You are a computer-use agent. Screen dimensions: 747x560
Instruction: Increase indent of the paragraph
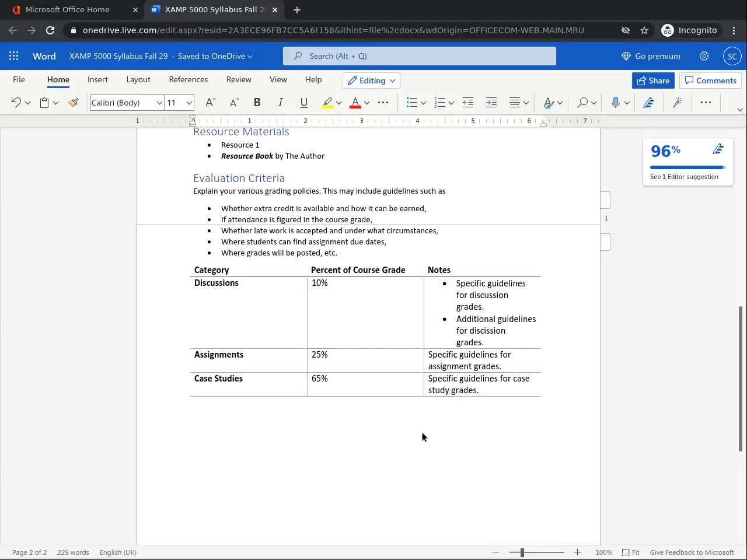491,103
